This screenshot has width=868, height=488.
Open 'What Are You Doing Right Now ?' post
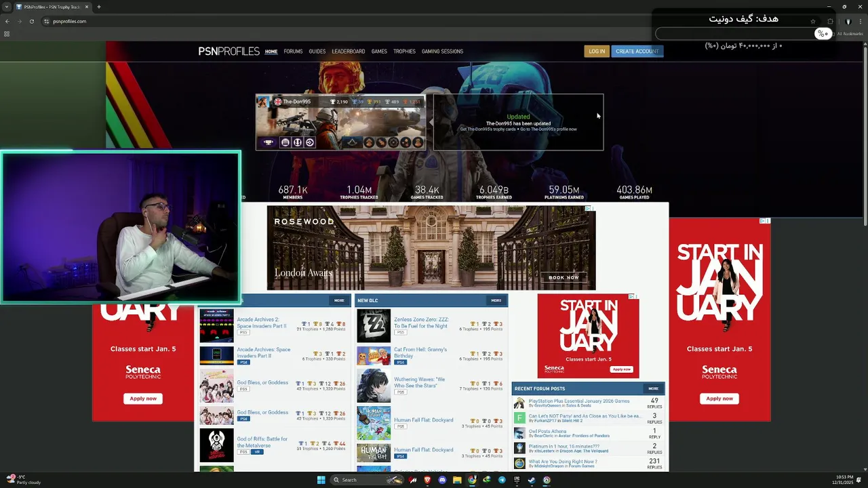[x=563, y=462]
